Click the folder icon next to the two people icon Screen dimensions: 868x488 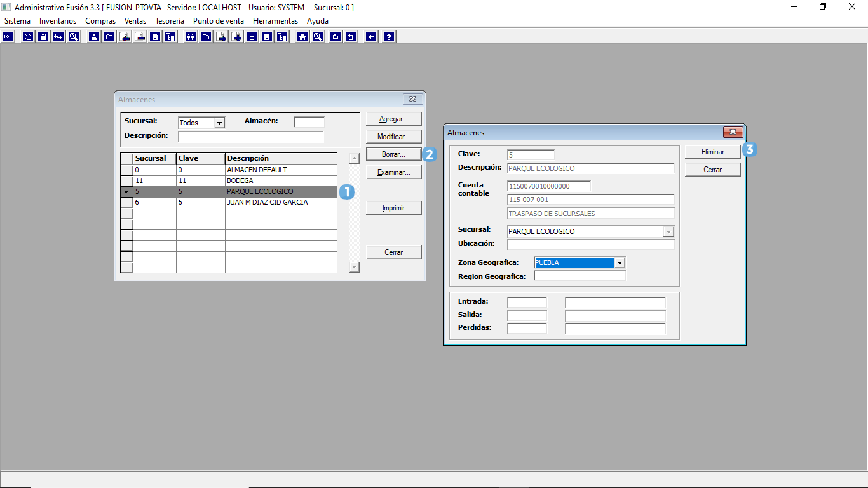click(205, 37)
